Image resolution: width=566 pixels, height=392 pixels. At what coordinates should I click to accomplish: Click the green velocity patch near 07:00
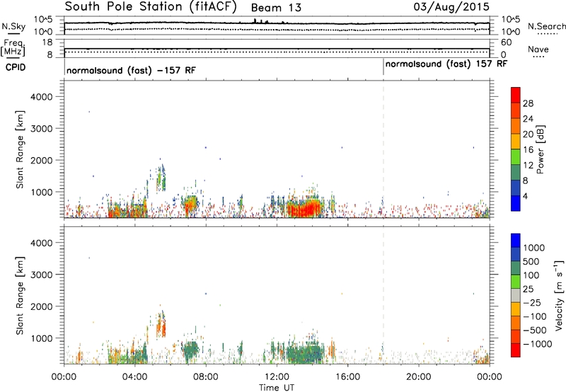[x=190, y=350]
